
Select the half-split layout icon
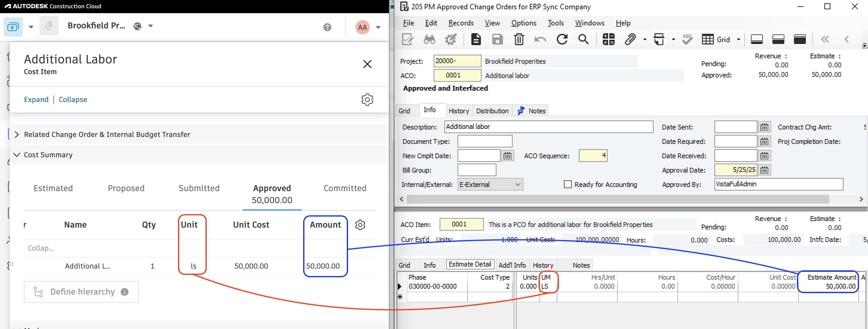[778, 39]
